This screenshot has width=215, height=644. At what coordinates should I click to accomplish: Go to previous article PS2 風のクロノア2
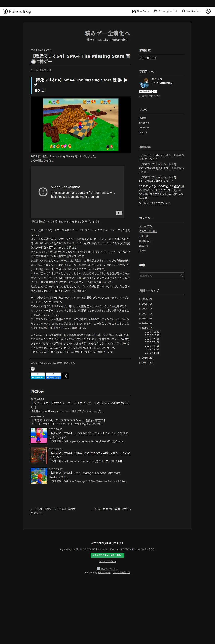tap(53, 511)
